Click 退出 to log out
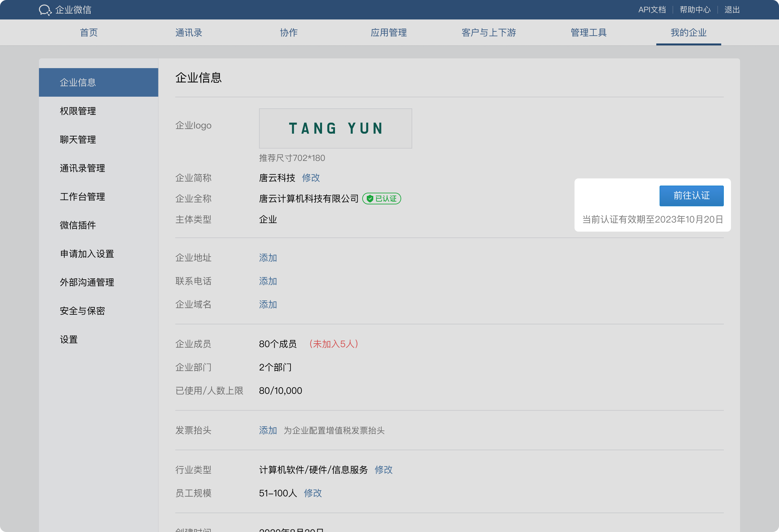 732,10
